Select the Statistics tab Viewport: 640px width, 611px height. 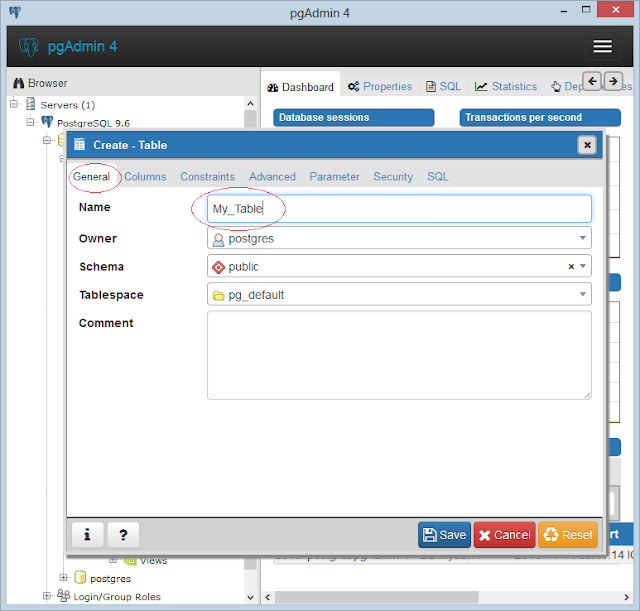(x=506, y=87)
